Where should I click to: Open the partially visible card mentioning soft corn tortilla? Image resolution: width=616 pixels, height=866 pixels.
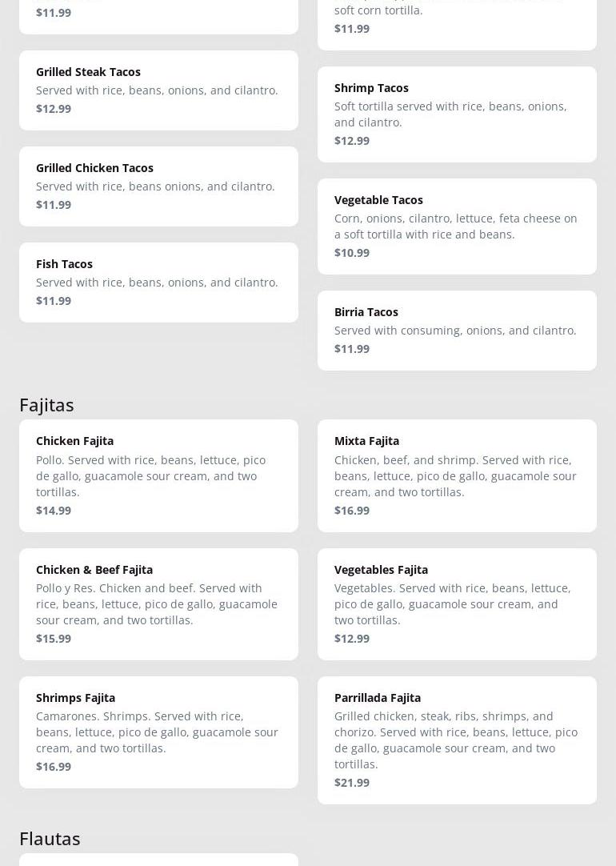point(457,20)
